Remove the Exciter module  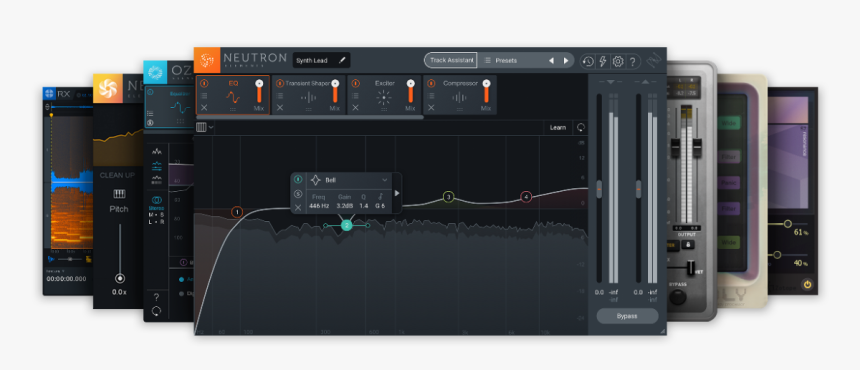355,107
